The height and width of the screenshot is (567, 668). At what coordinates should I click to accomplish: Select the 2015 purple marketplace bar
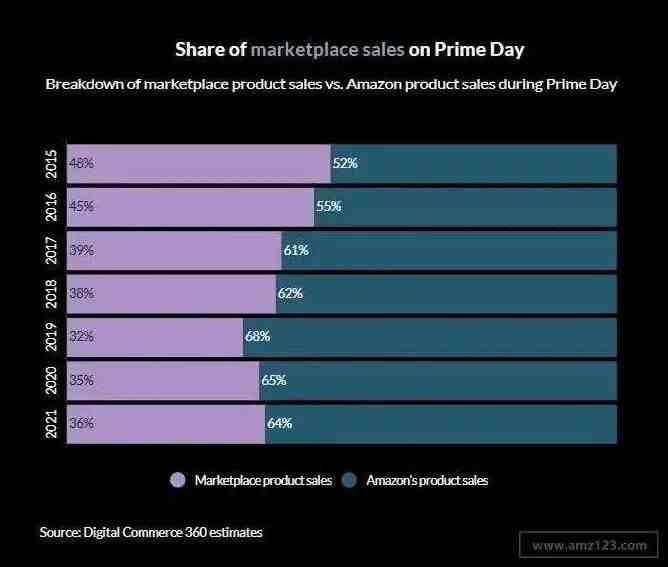coord(198,164)
